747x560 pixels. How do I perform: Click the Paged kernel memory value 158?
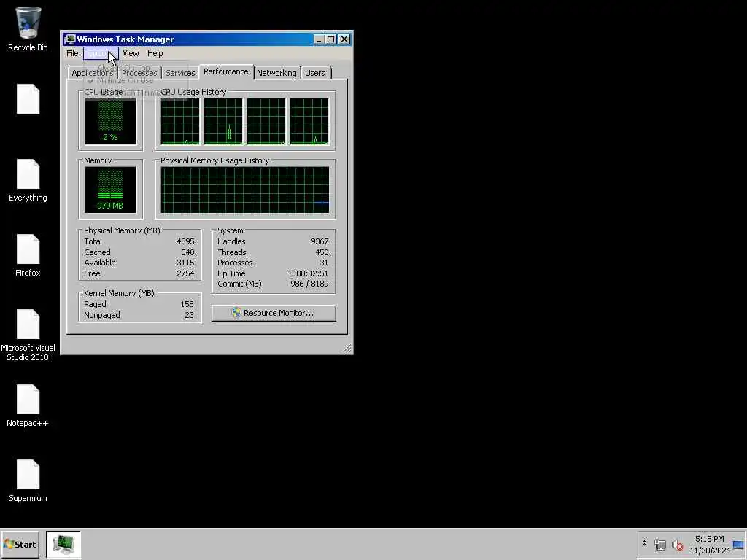[x=187, y=304]
